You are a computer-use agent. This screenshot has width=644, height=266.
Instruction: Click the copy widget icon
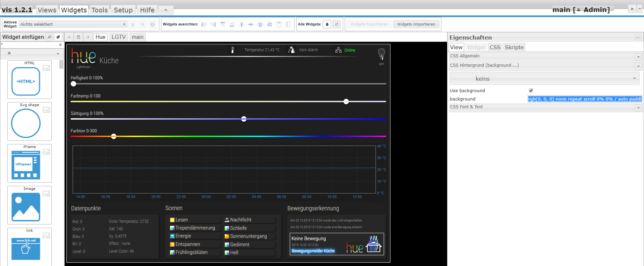tap(143, 24)
